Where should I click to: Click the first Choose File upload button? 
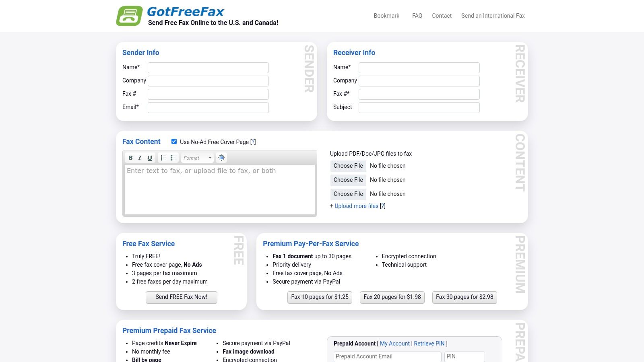(348, 166)
